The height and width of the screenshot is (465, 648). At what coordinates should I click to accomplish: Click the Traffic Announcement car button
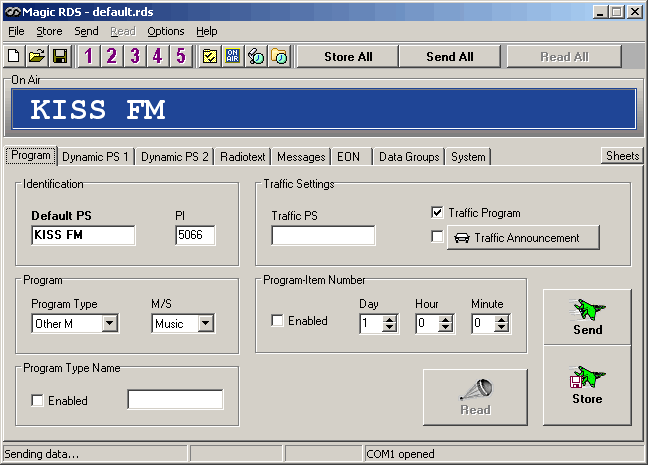tap(523, 237)
